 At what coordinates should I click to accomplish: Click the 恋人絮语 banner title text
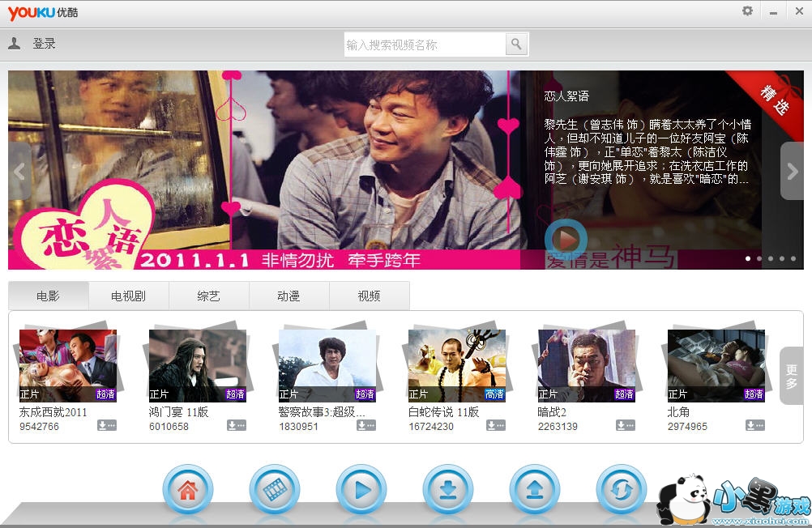tap(566, 96)
